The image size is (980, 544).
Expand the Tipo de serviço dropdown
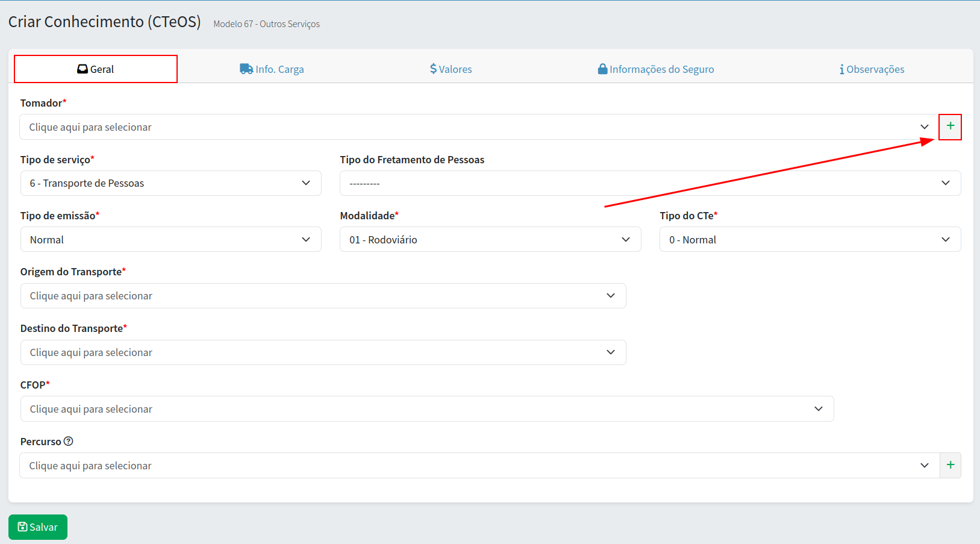coord(170,183)
